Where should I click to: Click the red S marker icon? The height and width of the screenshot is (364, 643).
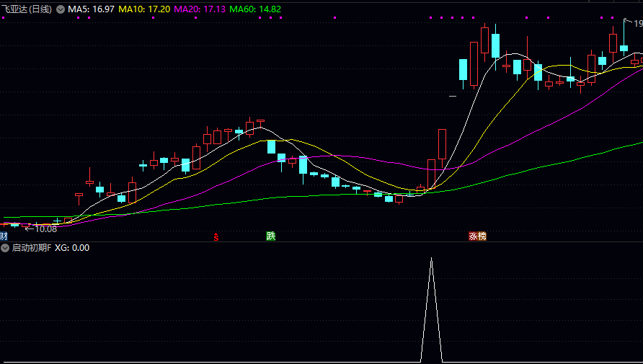coord(216,236)
